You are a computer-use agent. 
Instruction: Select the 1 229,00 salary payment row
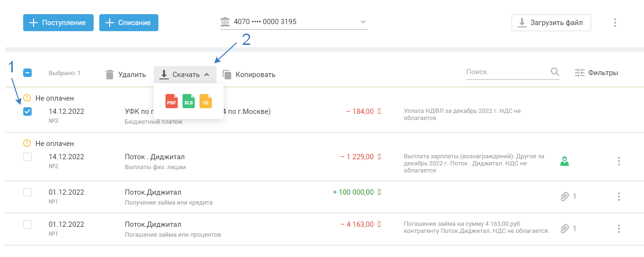click(27, 157)
